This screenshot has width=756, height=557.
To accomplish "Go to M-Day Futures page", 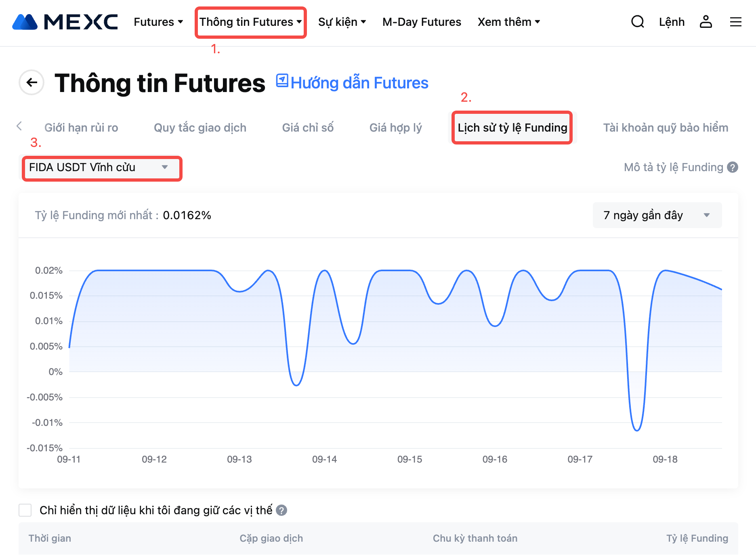I will tap(422, 22).
